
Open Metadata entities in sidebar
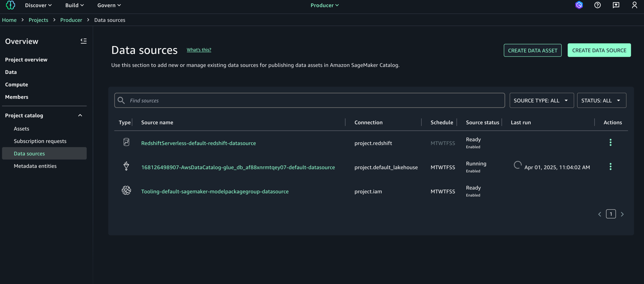tap(35, 166)
